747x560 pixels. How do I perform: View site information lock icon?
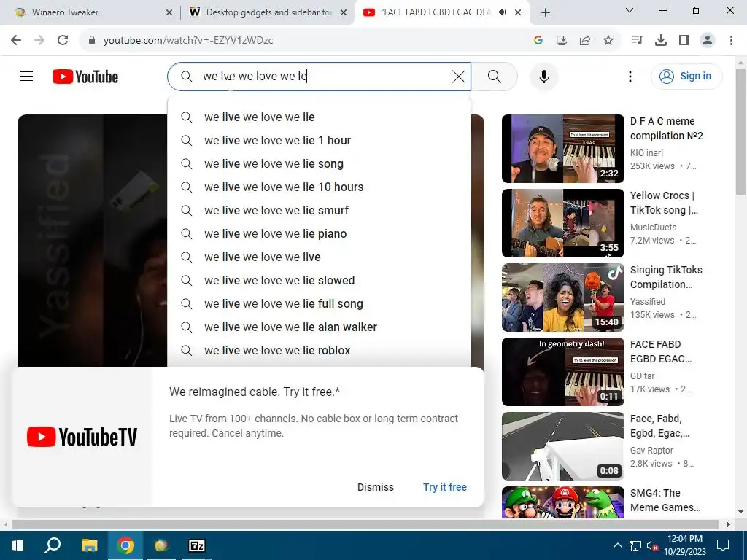[x=92, y=40]
